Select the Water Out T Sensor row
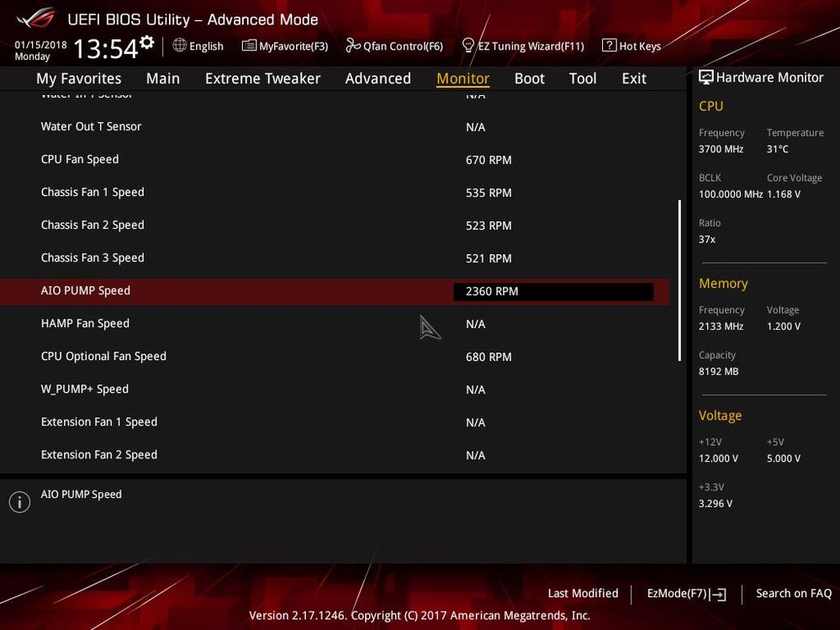This screenshot has width=840, height=630. click(x=335, y=127)
